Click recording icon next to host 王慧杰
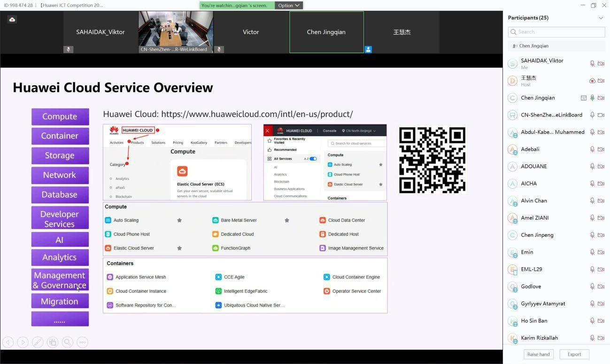Screen dimensions: 610x364 coord(592,81)
